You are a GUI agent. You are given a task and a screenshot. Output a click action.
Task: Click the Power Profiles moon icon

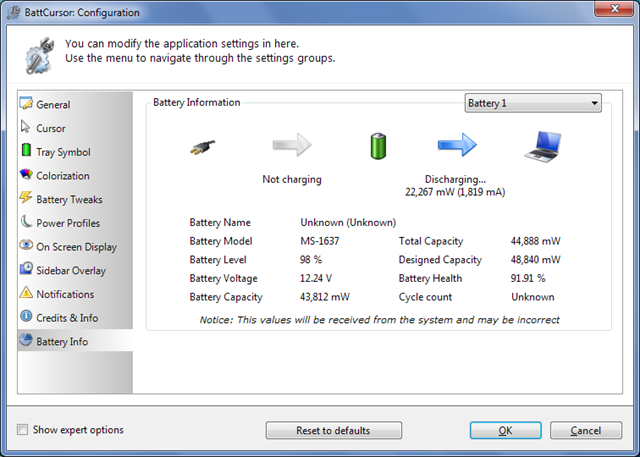point(26,222)
